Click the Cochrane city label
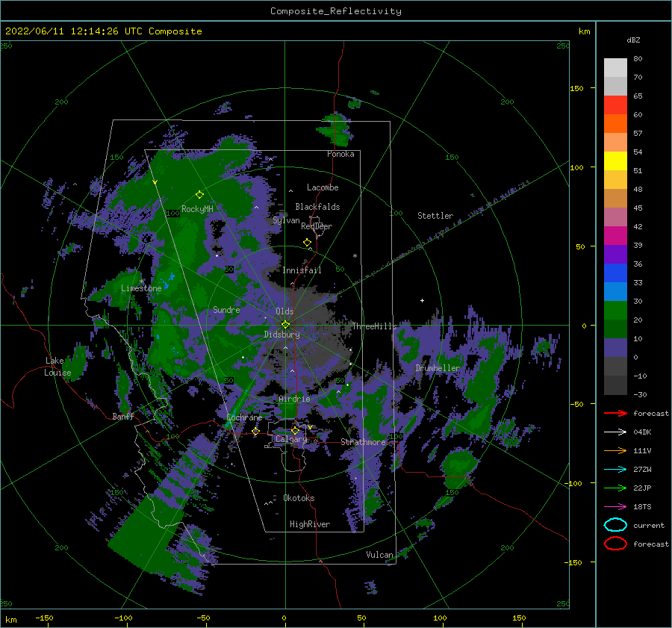672x628 pixels. click(244, 417)
